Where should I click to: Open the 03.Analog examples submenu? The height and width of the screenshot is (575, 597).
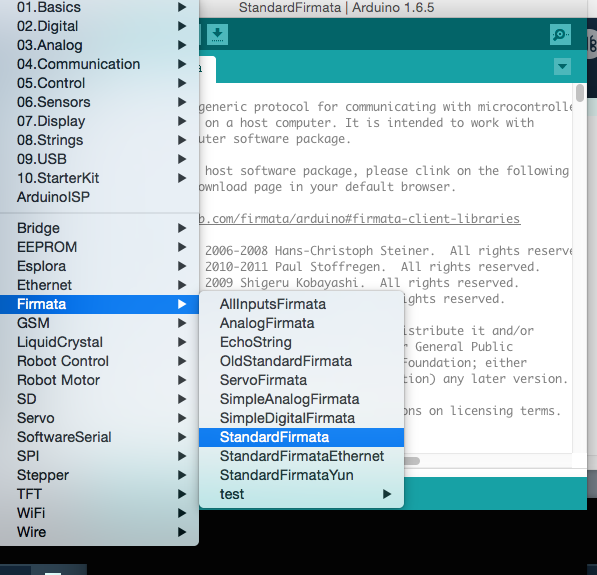pos(99,45)
